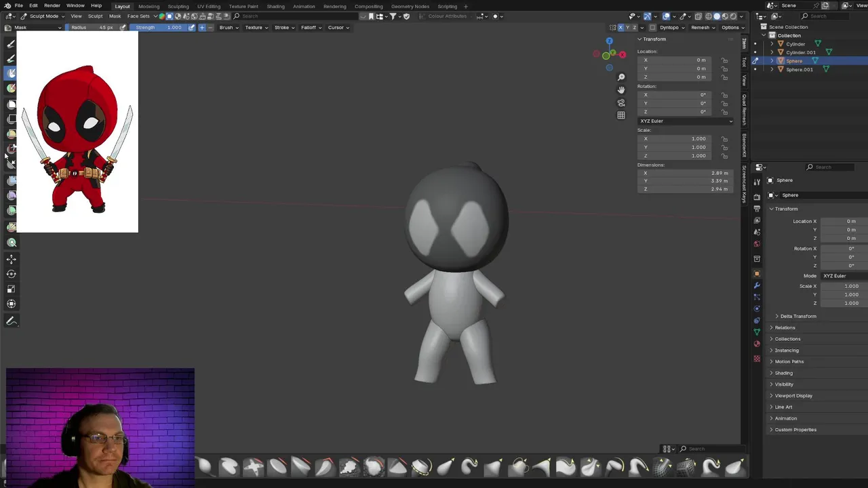Select the Annotate pencil tool

[x=12, y=321]
